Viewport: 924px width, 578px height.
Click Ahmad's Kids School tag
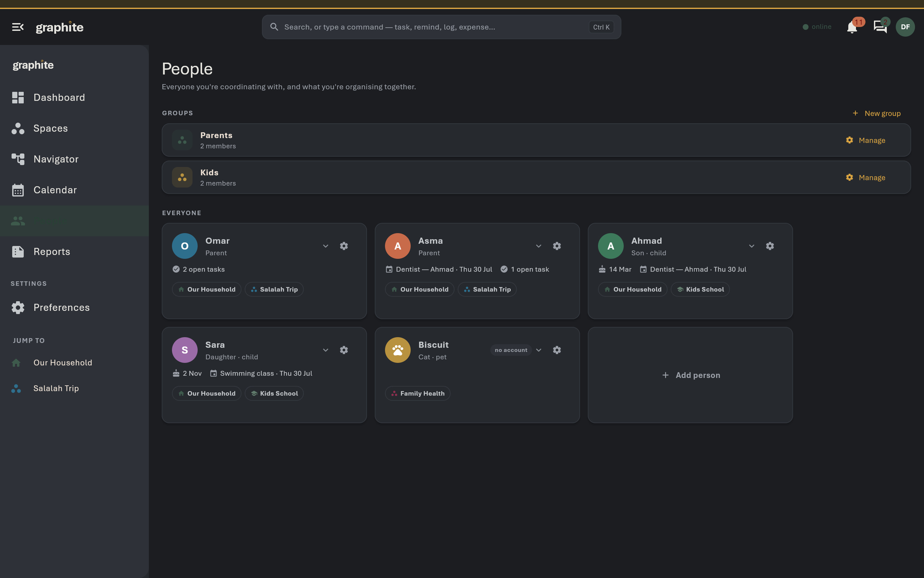700,289
